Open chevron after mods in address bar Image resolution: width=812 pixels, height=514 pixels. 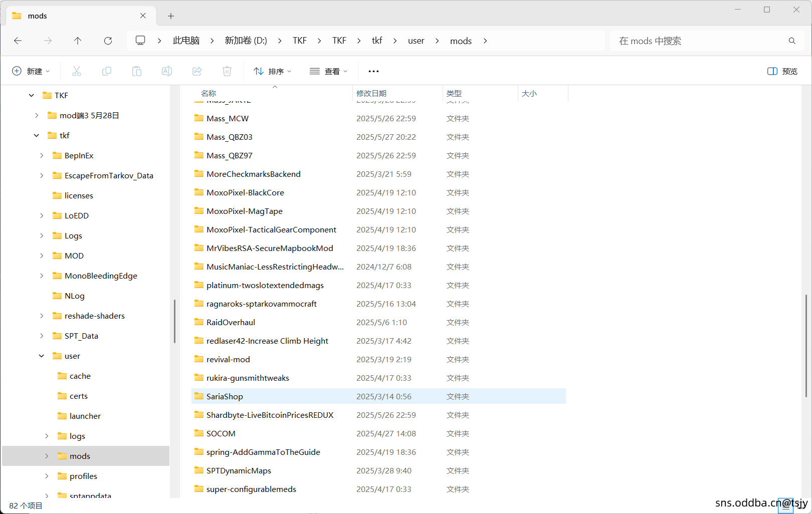485,41
